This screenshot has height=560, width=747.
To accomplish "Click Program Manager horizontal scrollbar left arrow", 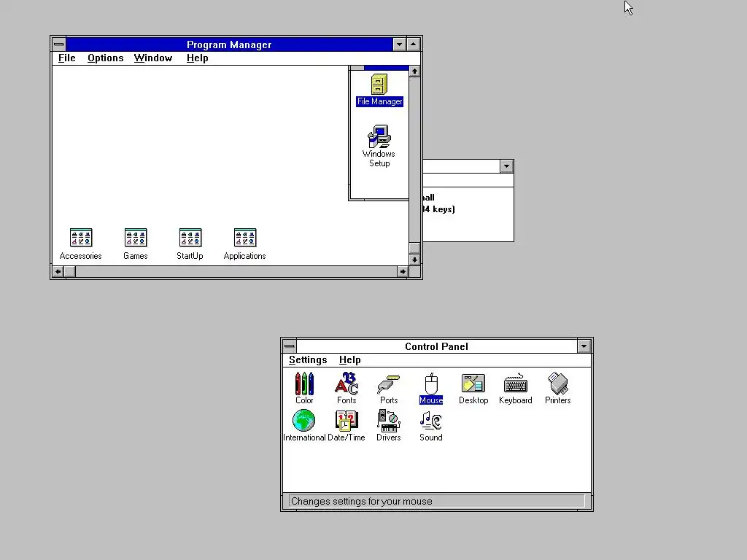I will pyautogui.click(x=58, y=271).
